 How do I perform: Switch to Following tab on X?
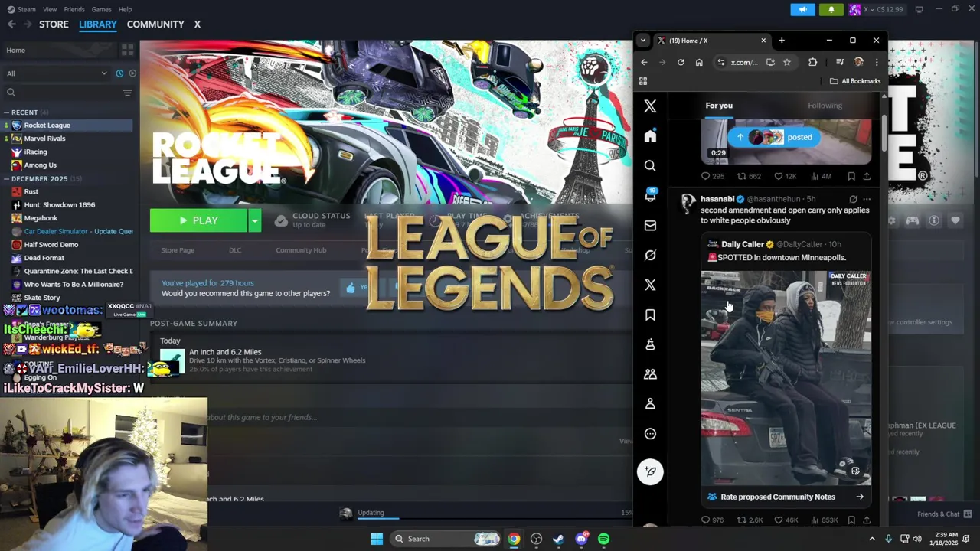(x=825, y=106)
